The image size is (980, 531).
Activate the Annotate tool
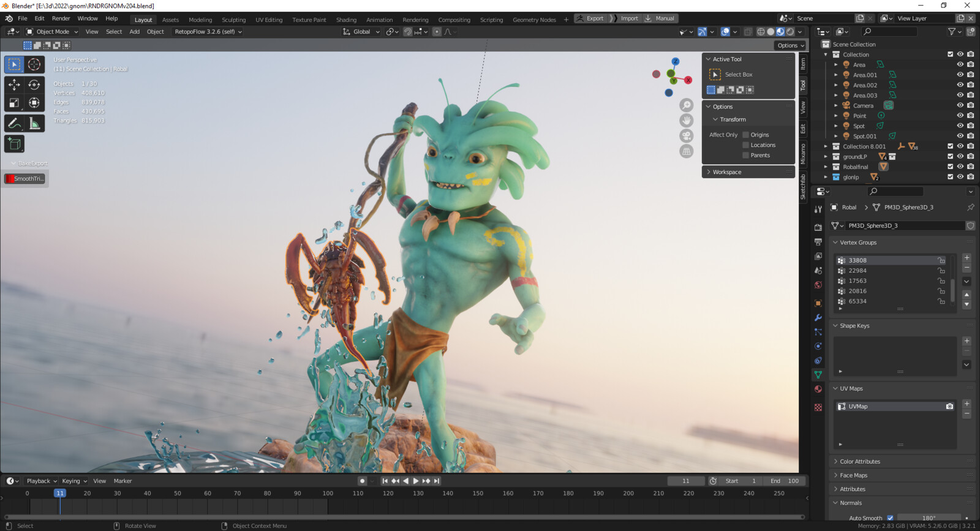coord(14,123)
